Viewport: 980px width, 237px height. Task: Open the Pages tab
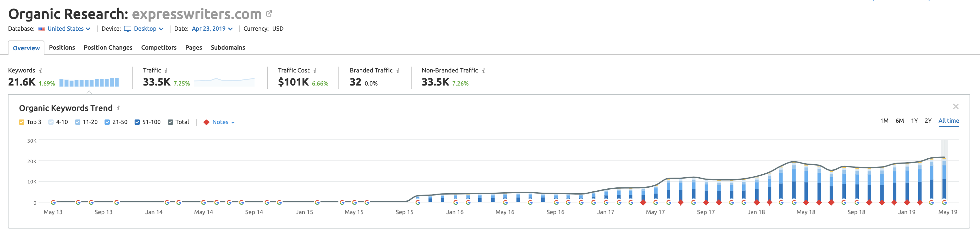[194, 48]
